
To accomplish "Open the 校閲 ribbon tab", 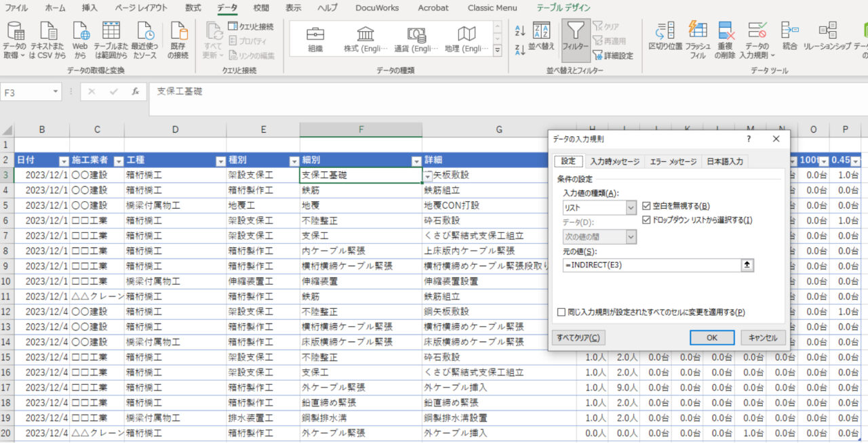I will [x=261, y=7].
